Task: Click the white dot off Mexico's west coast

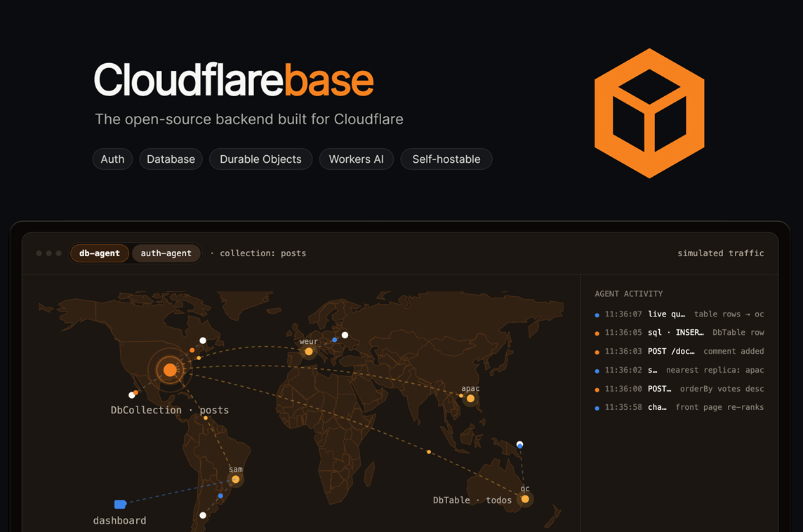Action: [x=132, y=395]
